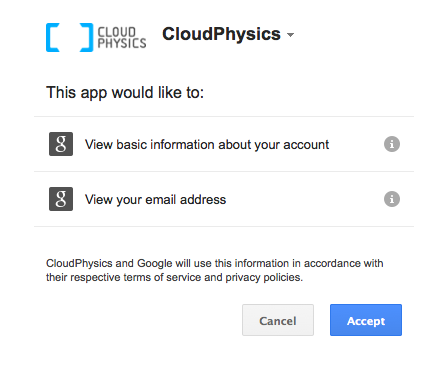Select the View your email address permission text
The height and width of the screenshot is (366, 446).
tap(155, 199)
